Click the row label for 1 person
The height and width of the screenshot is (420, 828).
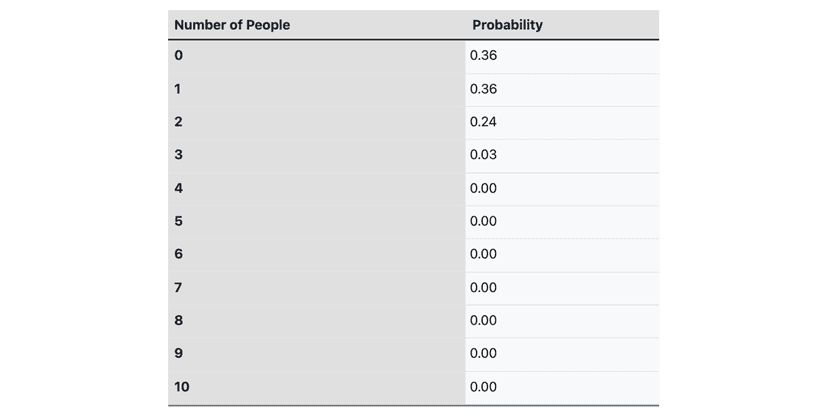pyautogui.click(x=178, y=89)
